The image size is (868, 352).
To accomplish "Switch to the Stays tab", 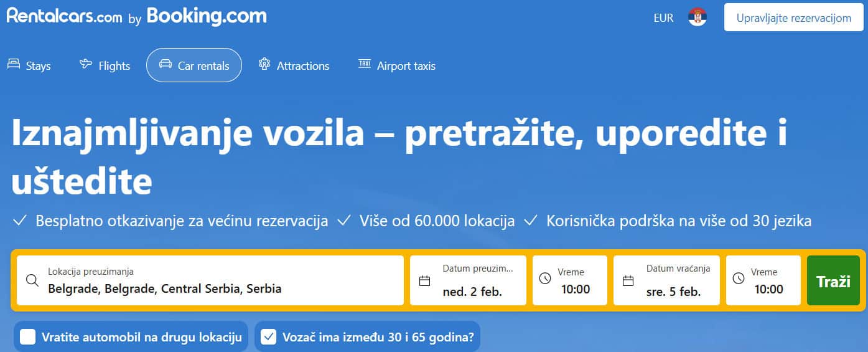I will point(29,65).
